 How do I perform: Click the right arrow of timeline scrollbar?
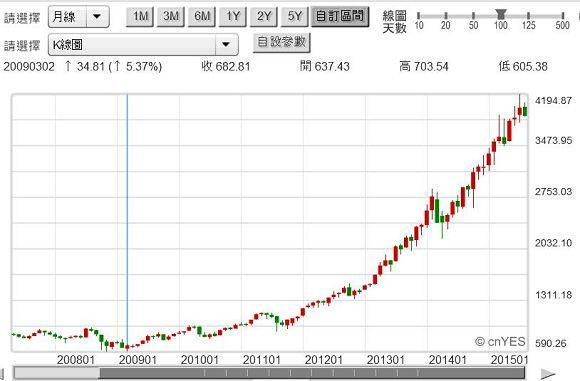point(548,374)
